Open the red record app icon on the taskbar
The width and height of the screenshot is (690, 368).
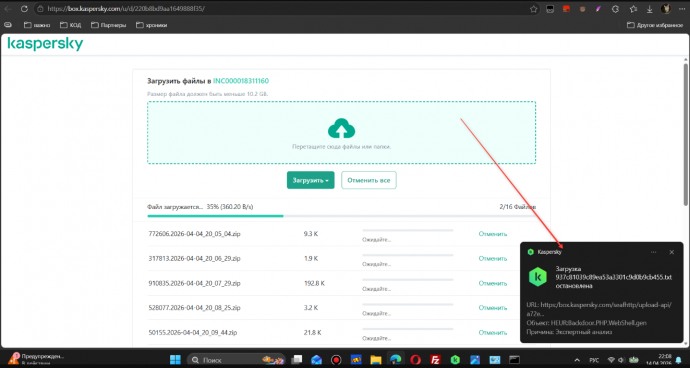336,360
